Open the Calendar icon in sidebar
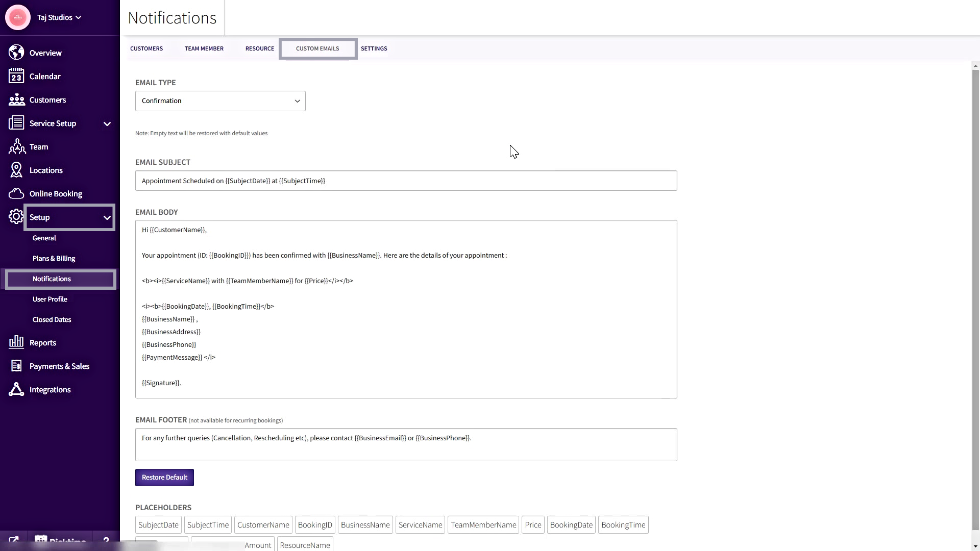 (16, 76)
